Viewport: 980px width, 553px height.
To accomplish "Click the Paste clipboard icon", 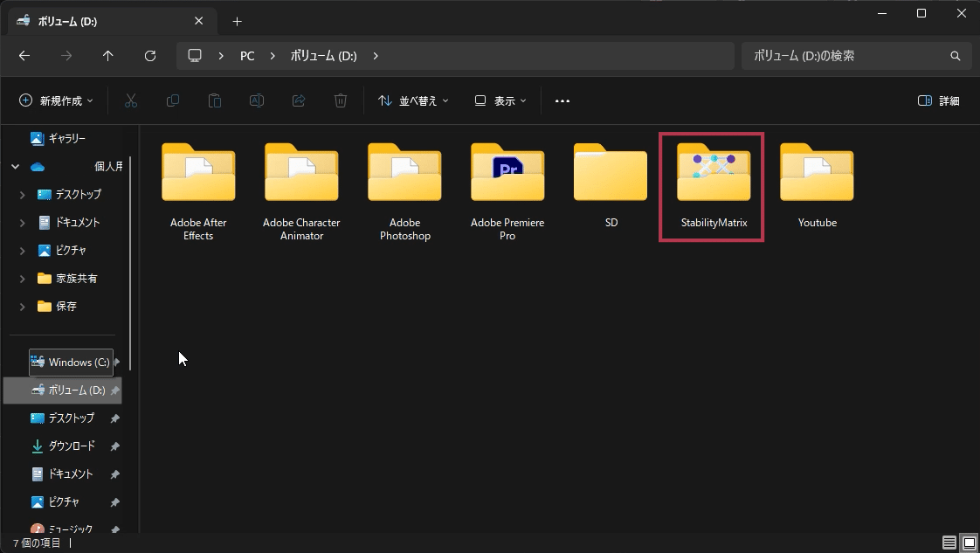I will [x=214, y=100].
